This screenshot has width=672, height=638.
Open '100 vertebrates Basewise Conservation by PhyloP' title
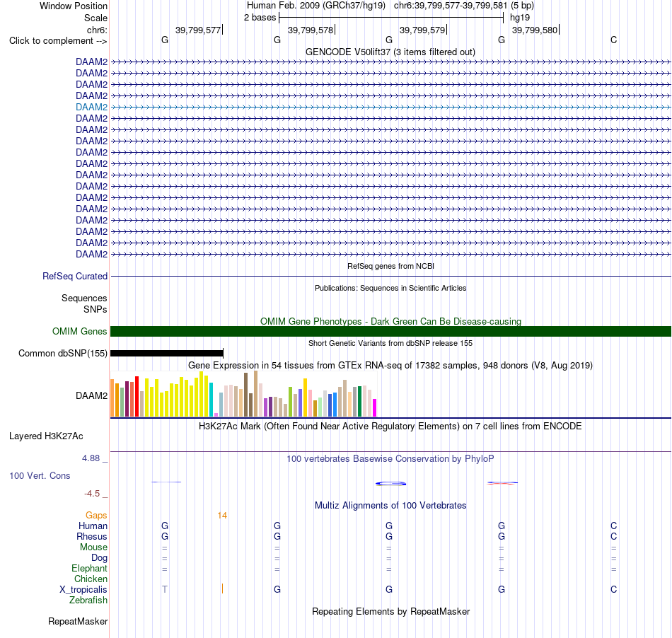click(x=390, y=459)
